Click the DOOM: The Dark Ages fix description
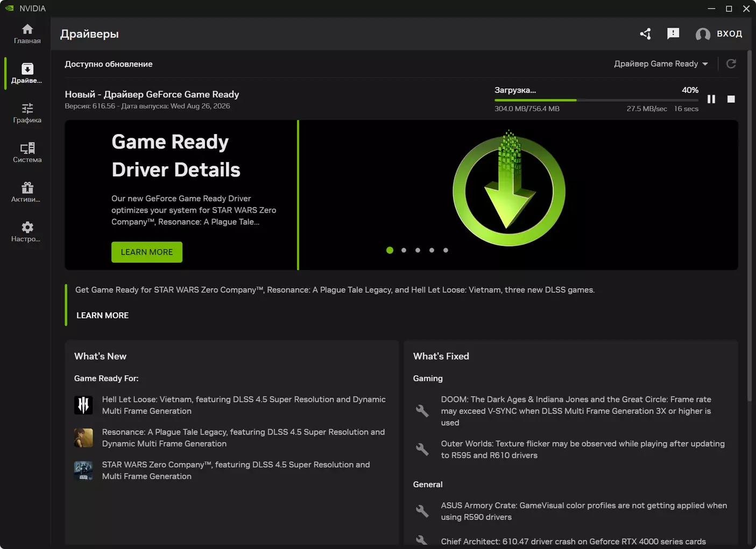 [x=576, y=411]
